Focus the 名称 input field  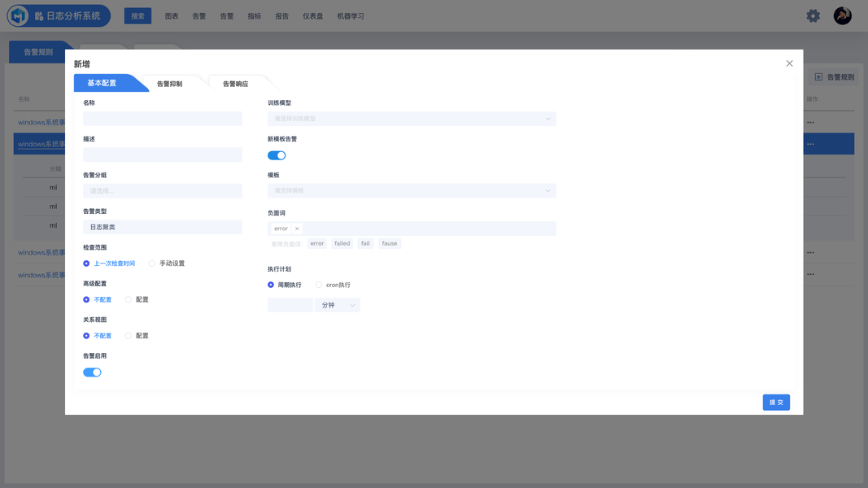pos(163,119)
